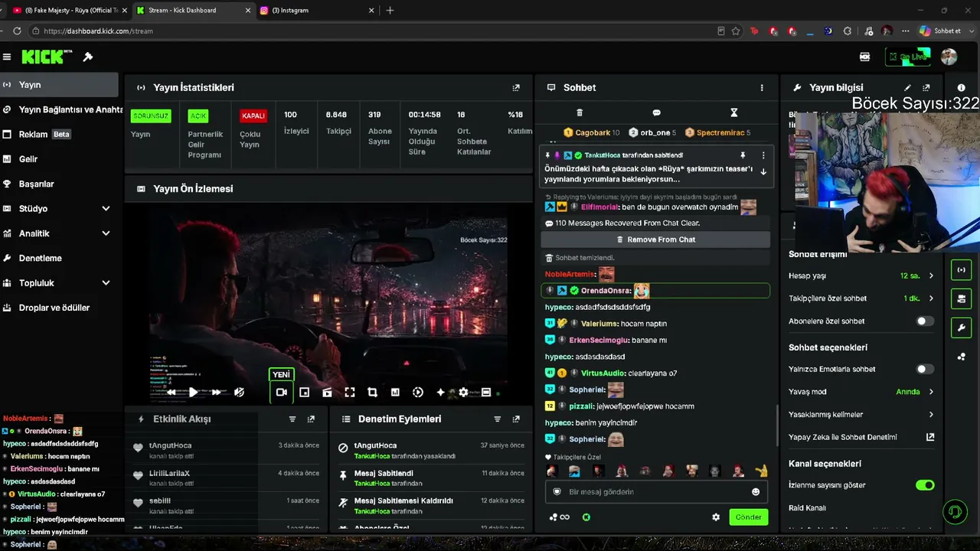Click the Bir mesaj gönderin chat input
The image size is (980, 551).
coord(655,492)
